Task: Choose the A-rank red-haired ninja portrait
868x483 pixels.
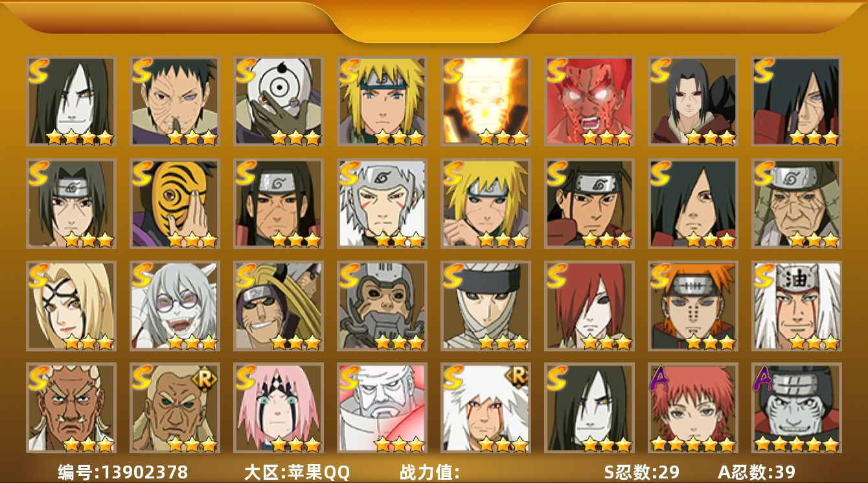Action: [692, 408]
